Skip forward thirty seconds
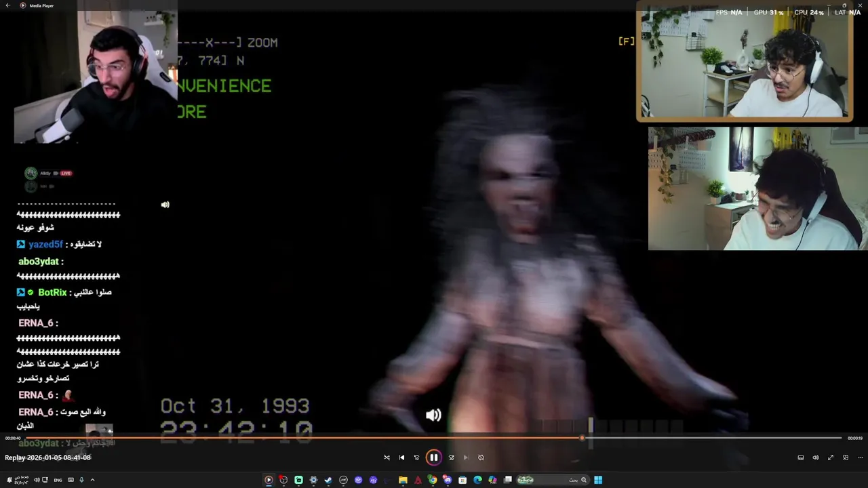The image size is (868, 488). [x=451, y=457]
